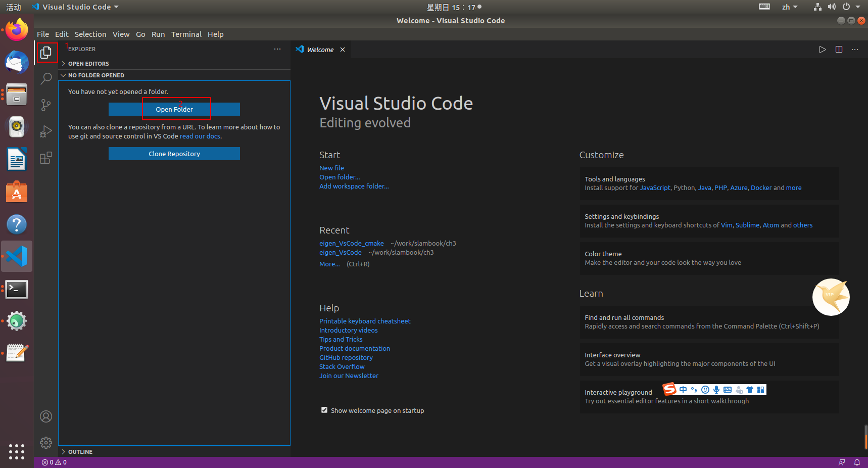This screenshot has height=468, width=868.
Task: Open the Go menu
Action: pos(140,34)
